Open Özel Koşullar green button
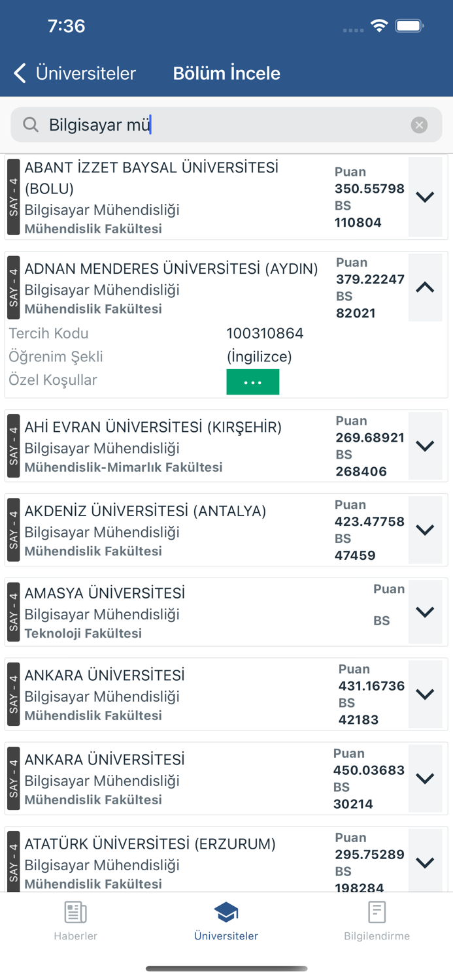The image size is (453, 980). (253, 382)
